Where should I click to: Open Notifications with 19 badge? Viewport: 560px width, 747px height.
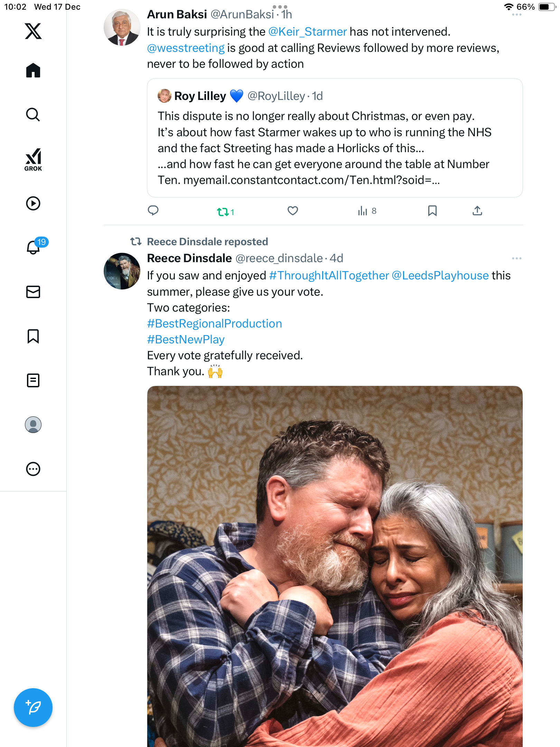coord(34,247)
